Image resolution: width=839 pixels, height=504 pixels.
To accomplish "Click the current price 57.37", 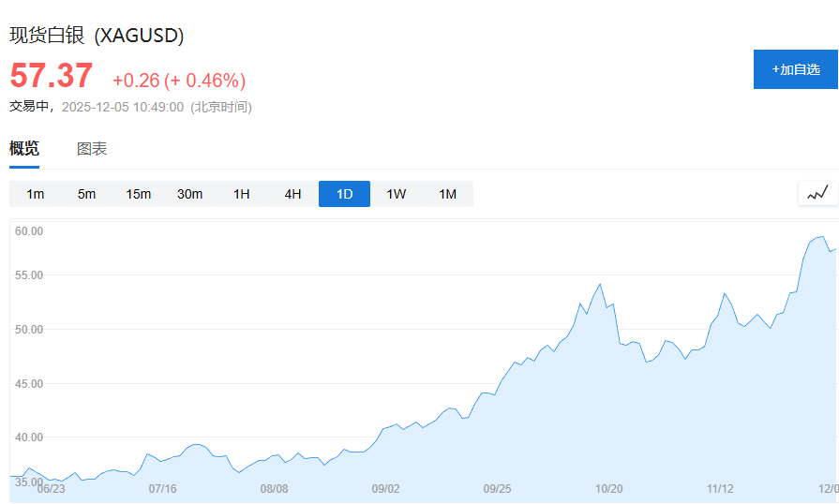I will pos(52,76).
